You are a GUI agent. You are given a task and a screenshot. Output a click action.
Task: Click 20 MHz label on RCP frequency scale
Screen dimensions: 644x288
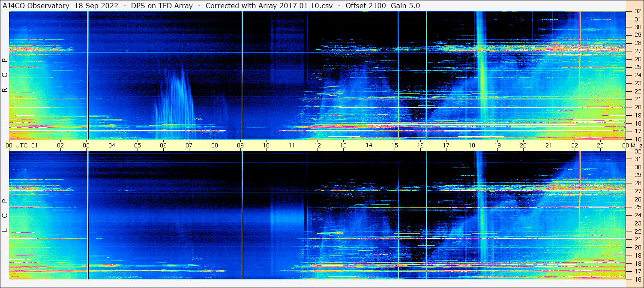pyautogui.click(x=637, y=107)
